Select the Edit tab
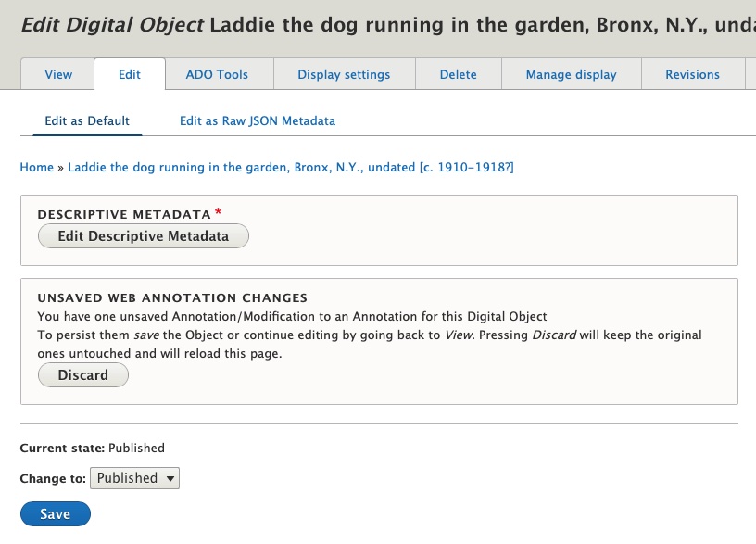 (x=130, y=74)
